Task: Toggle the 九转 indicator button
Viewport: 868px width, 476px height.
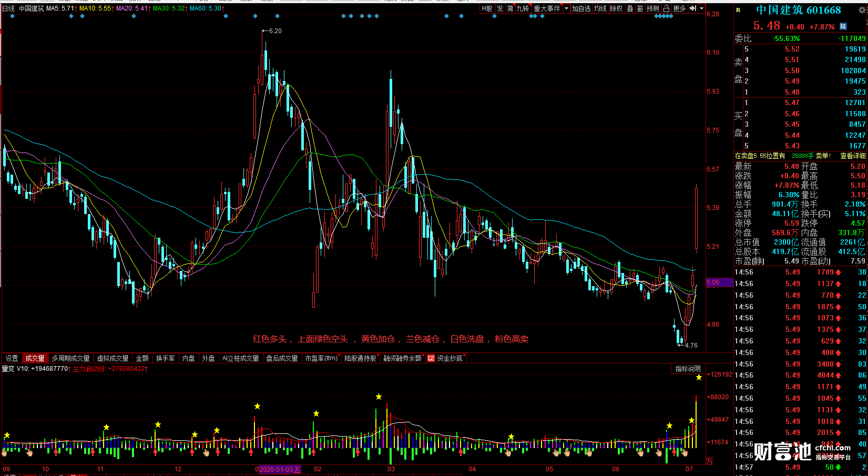Action: (x=523, y=8)
